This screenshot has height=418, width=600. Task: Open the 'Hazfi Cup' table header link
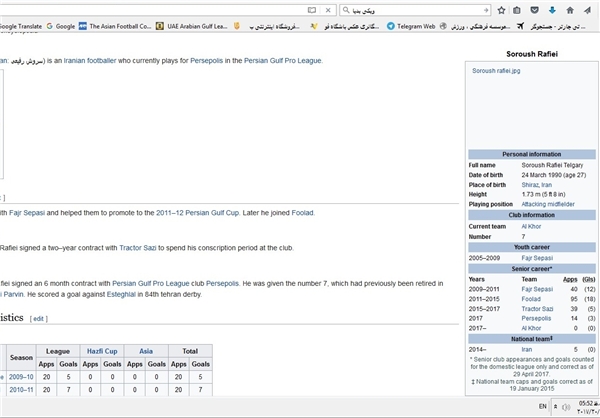(102, 351)
